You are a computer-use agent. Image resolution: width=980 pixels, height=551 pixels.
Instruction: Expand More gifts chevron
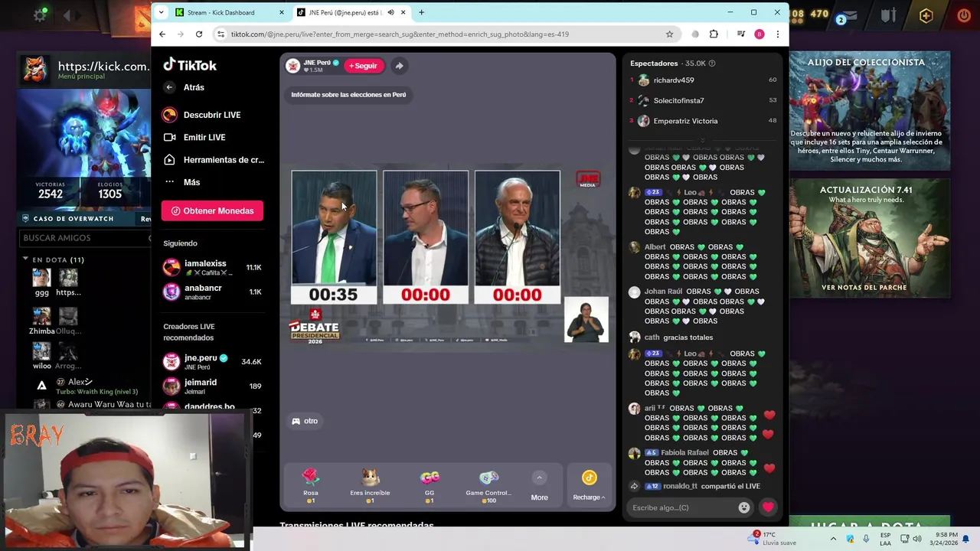pos(539,478)
